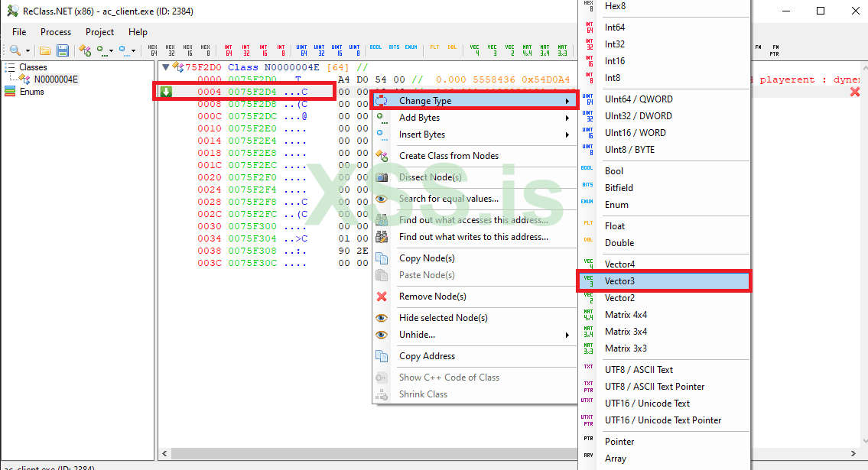
Task: Select the VEC 4 toolbar type icon
Action: coord(474,50)
